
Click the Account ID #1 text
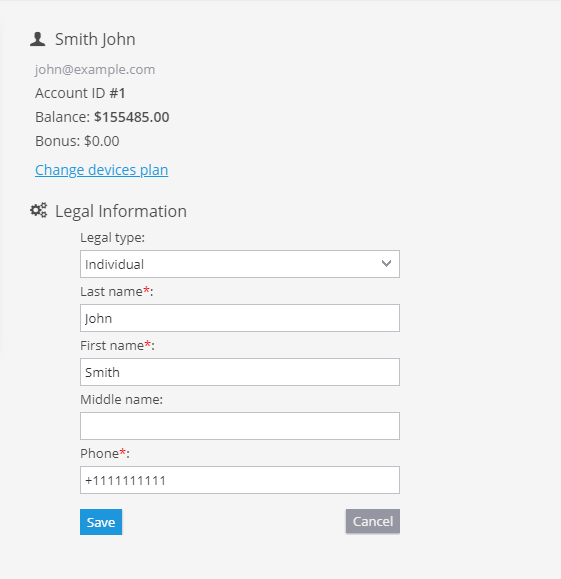(x=80, y=93)
